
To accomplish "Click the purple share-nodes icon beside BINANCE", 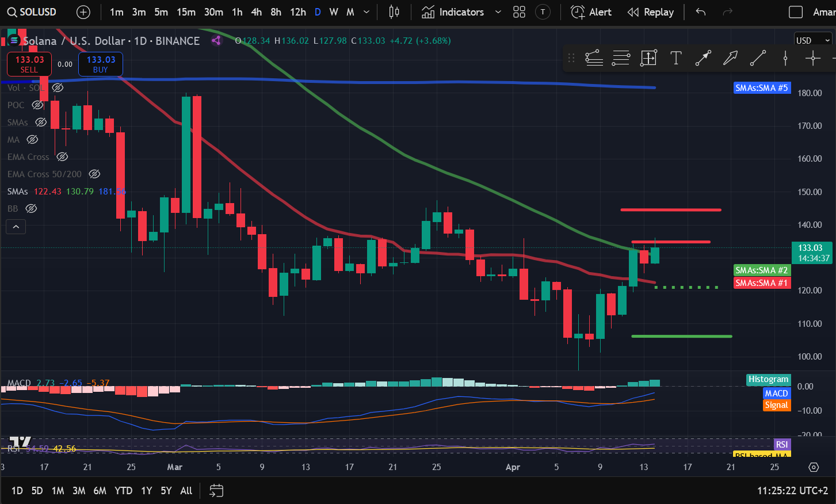I will [x=216, y=40].
